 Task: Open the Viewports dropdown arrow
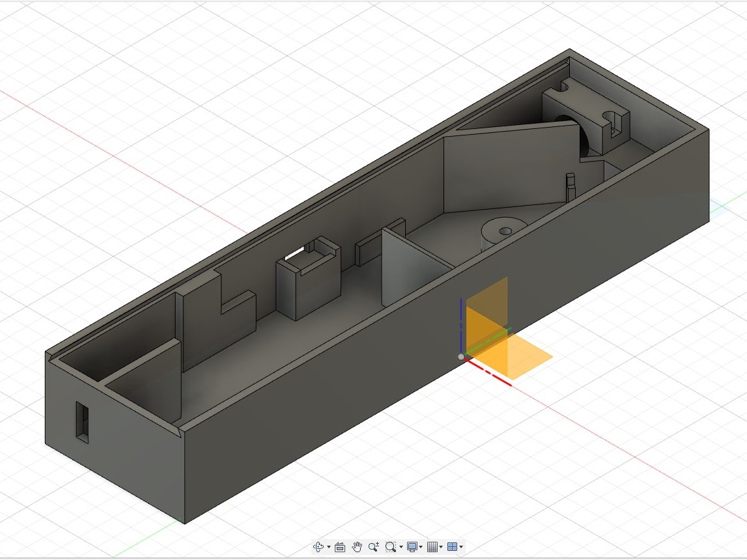tap(462, 548)
